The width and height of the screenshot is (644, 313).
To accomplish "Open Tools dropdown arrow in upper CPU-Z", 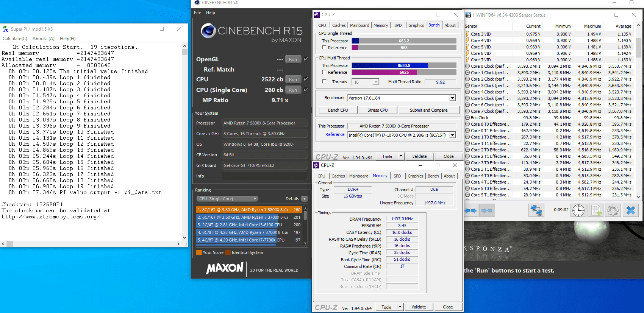I will click(x=400, y=156).
